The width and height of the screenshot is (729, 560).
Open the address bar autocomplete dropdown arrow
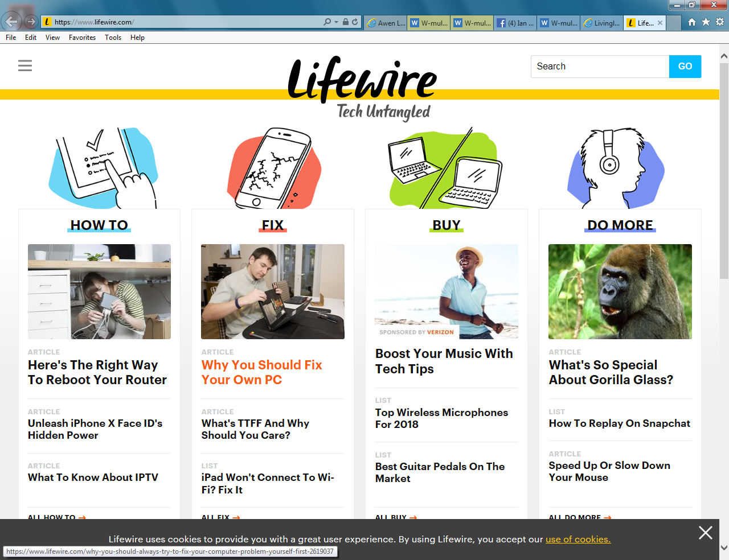click(336, 22)
